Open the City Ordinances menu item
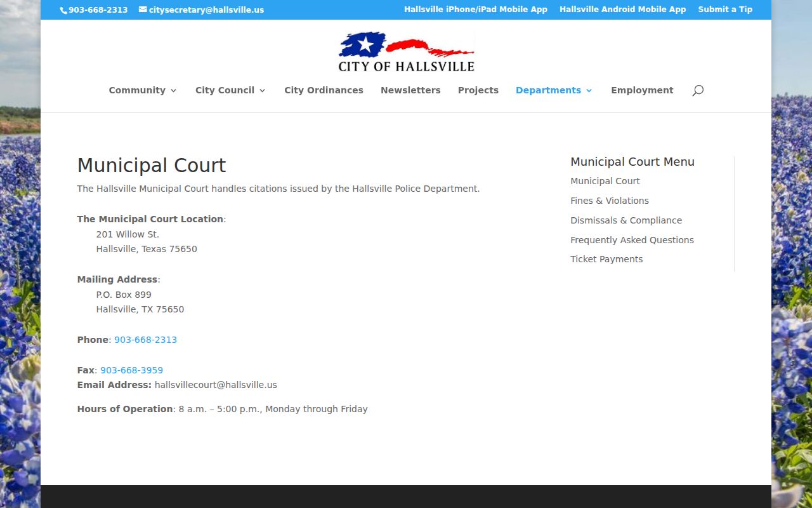Image resolution: width=812 pixels, height=508 pixels. [324, 90]
